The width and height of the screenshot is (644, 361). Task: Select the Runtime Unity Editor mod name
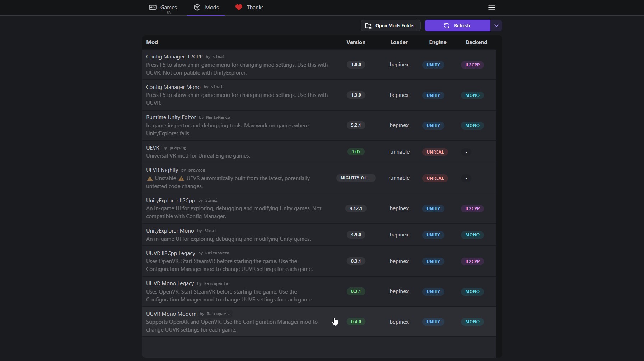(x=171, y=117)
